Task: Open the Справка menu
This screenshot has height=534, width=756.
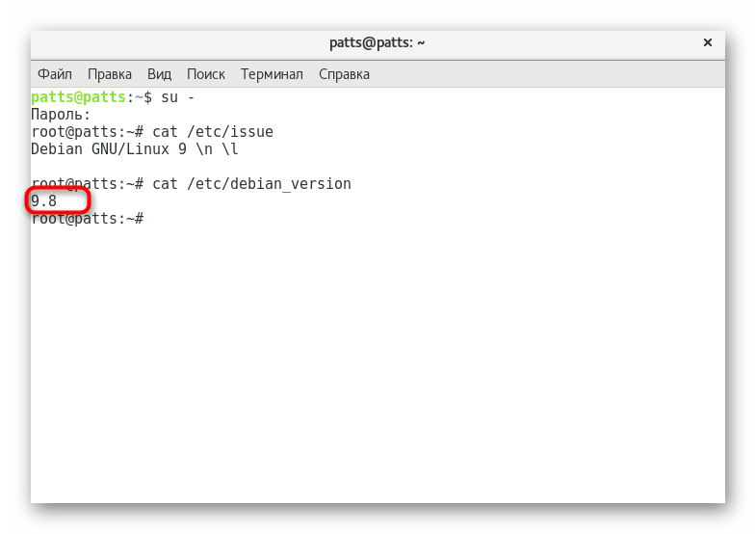Action: click(344, 74)
